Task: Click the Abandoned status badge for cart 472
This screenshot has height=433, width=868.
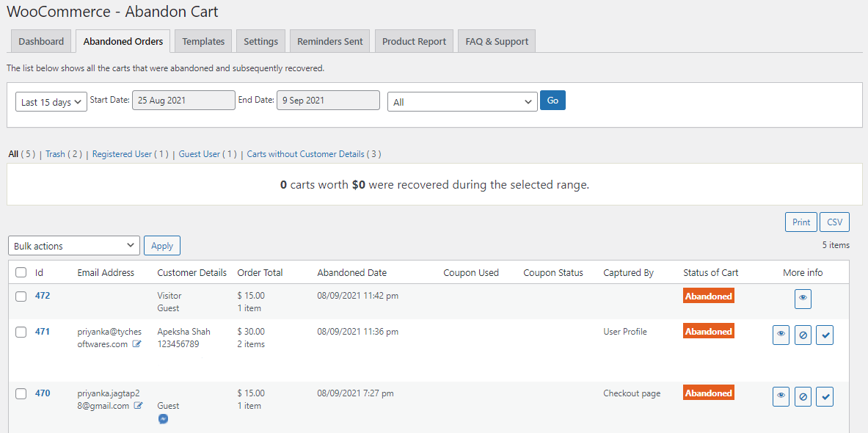Action: point(709,296)
